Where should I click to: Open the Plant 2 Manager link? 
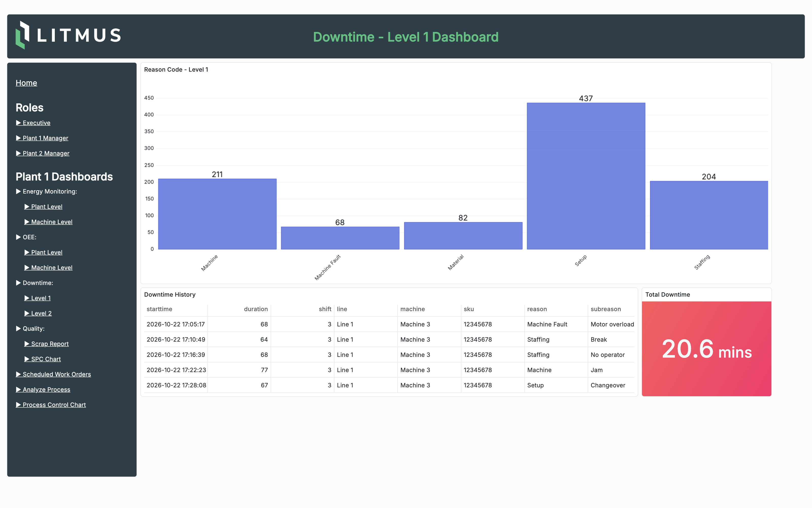click(43, 153)
